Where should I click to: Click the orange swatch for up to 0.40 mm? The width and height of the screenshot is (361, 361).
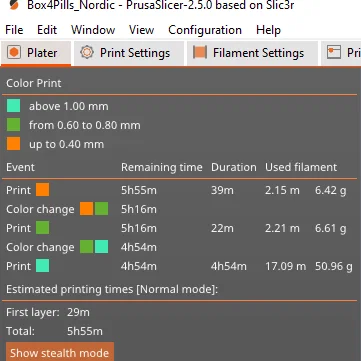click(x=13, y=144)
